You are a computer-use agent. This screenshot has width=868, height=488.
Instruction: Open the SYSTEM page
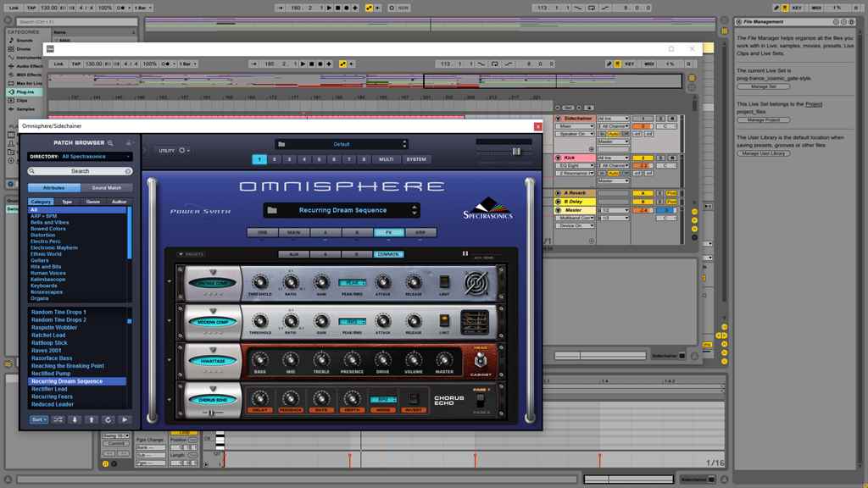tap(416, 159)
